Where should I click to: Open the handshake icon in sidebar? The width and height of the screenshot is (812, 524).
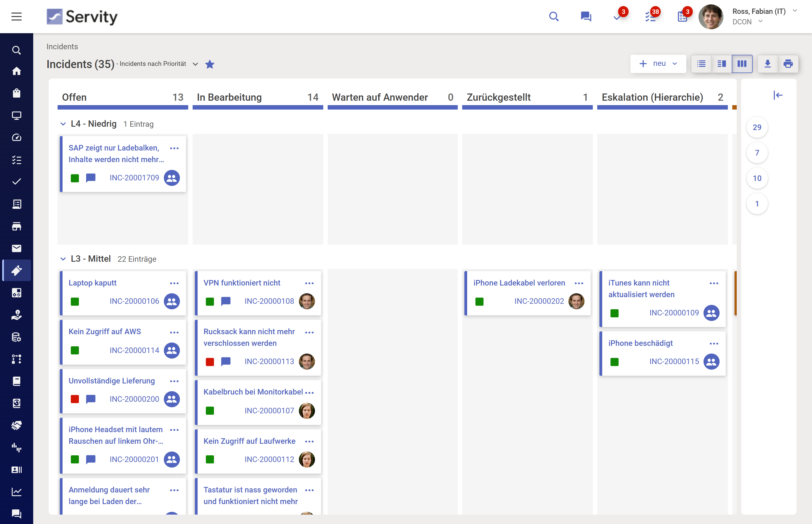(x=16, y=425)
